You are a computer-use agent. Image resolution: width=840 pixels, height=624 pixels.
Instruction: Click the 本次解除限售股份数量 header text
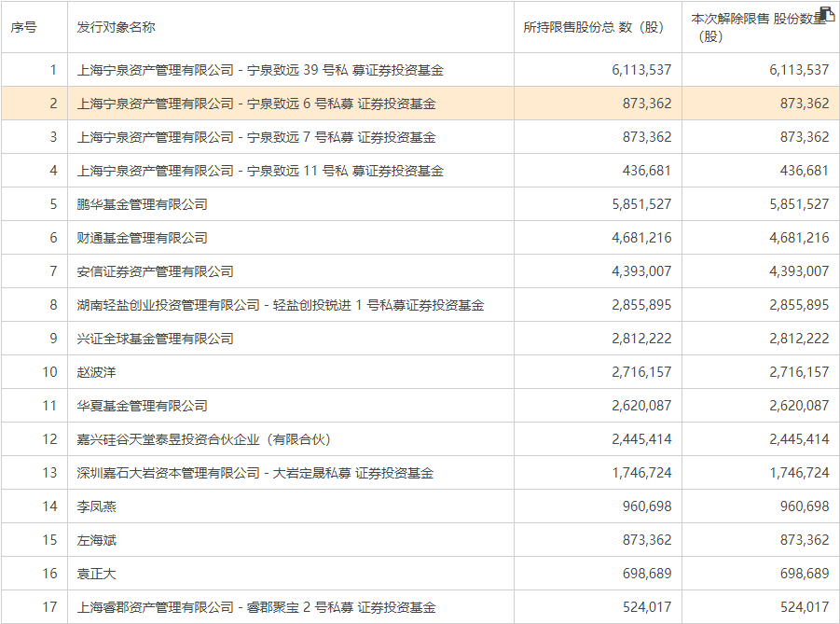coord(757,27)
